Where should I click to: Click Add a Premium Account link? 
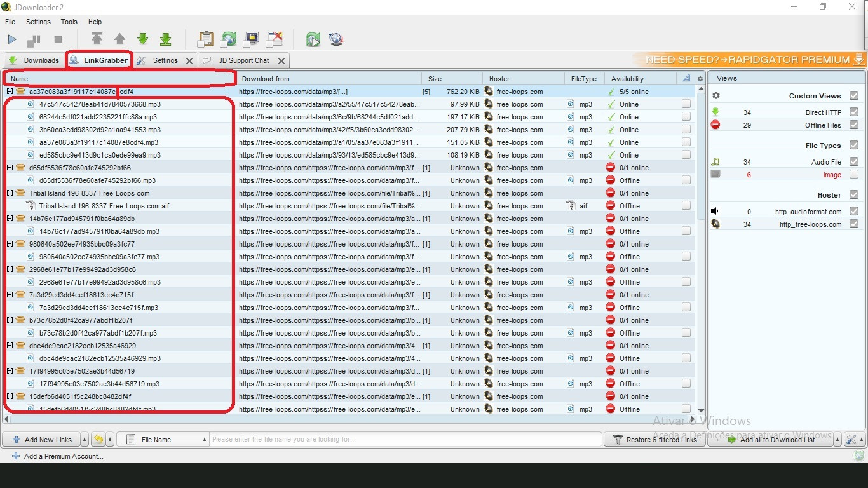[x=57, y=456]
